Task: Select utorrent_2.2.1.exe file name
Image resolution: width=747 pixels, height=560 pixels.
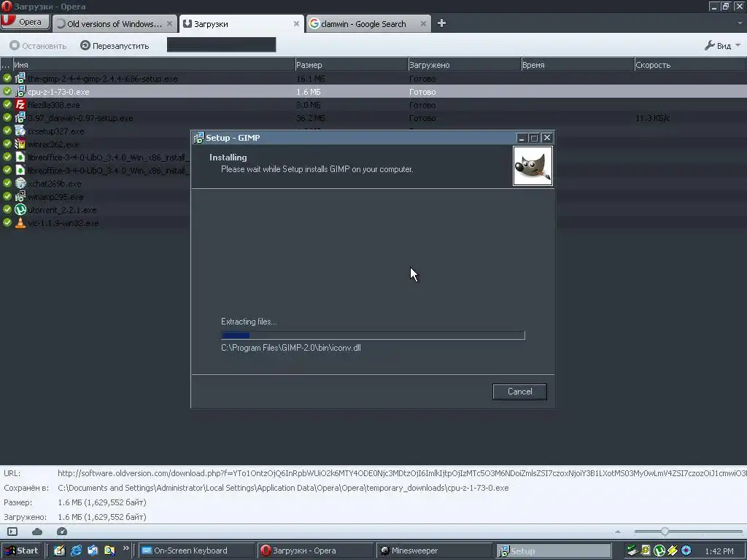Action: click(x=62, y=209)
